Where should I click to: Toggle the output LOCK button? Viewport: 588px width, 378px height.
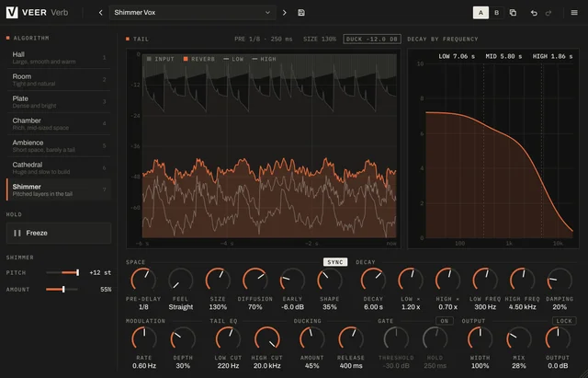[564, 321]
